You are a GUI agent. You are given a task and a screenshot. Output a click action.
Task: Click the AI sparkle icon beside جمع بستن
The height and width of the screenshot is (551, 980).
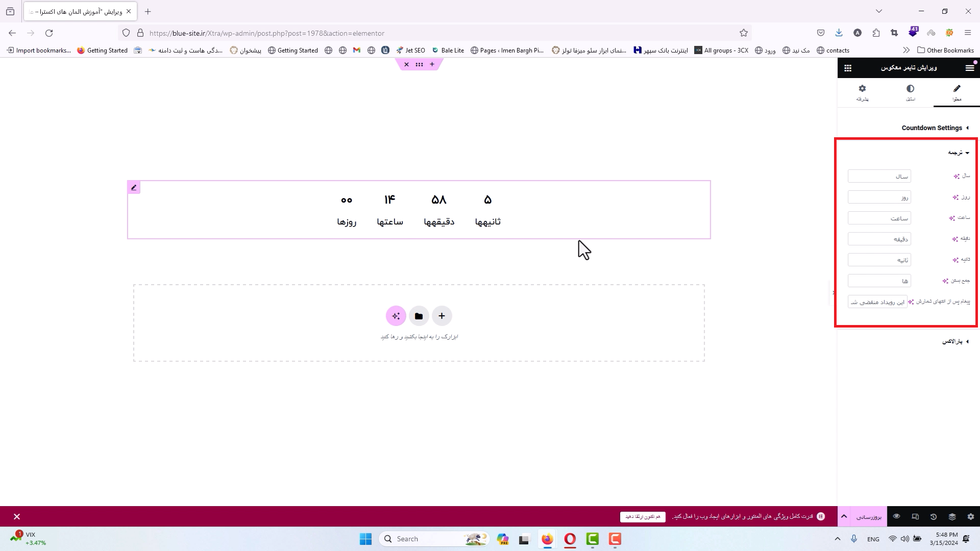(x=945, y=281)
